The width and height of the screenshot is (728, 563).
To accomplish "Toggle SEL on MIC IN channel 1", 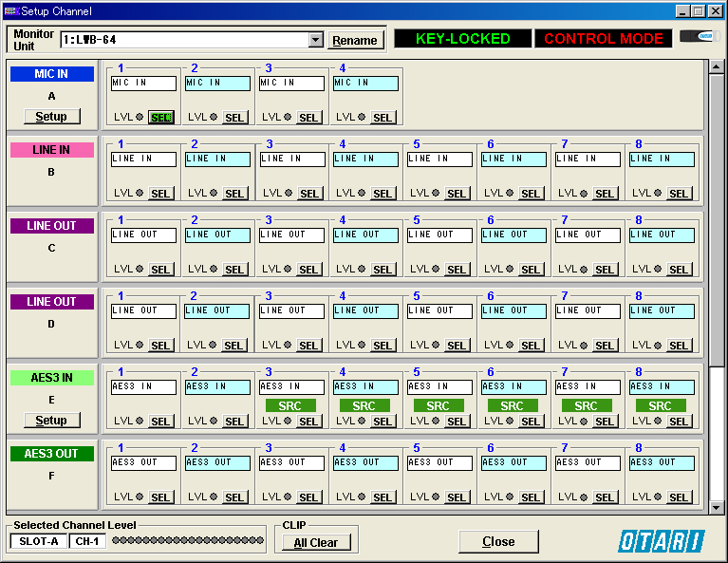I will [x=161, y=118].
